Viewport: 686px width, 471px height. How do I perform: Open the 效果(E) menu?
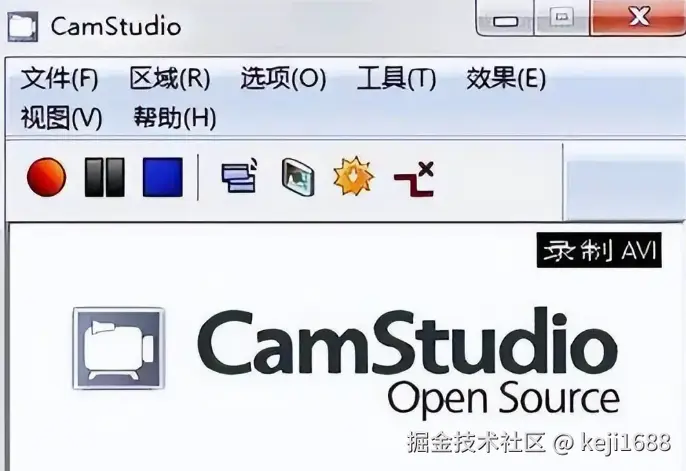[x=506, y=79]
